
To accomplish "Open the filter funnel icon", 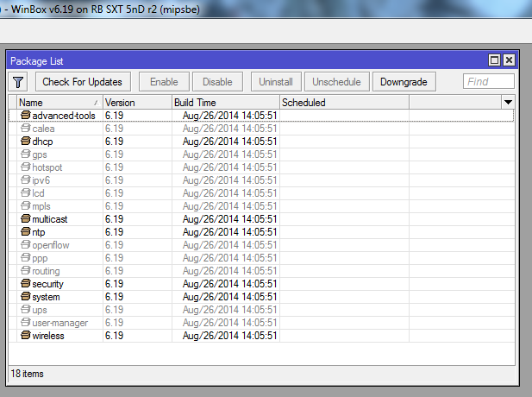I will 18,82.
